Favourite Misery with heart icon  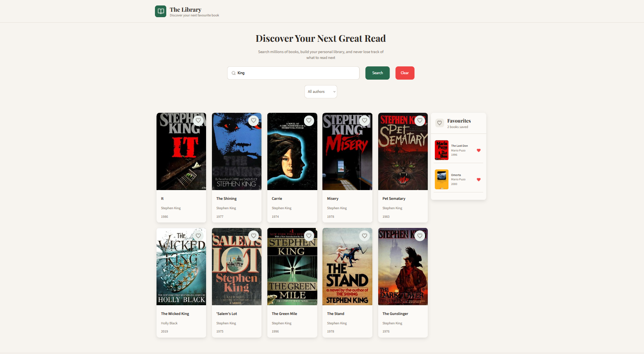click(365, 121)
